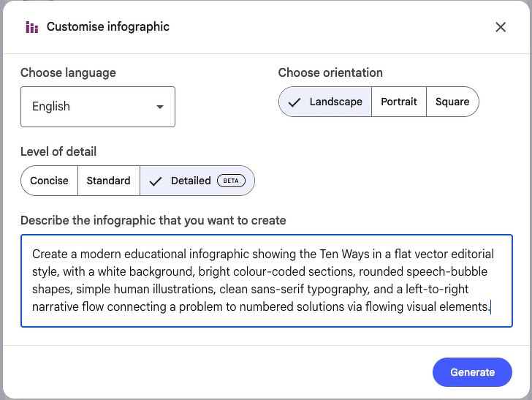Choose Concise level of detail
This screenshot has height=400, width=532.
pyautogui.click(x=49, y=181)
